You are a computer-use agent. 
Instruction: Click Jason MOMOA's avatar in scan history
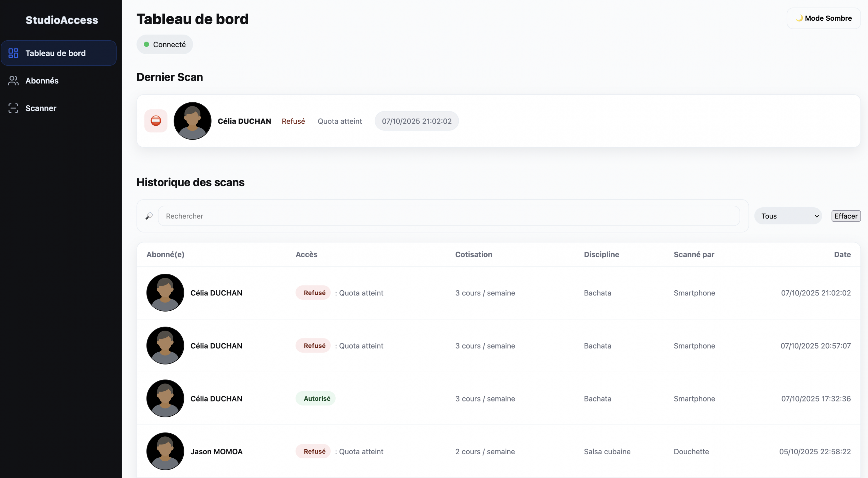coord(165,451)
